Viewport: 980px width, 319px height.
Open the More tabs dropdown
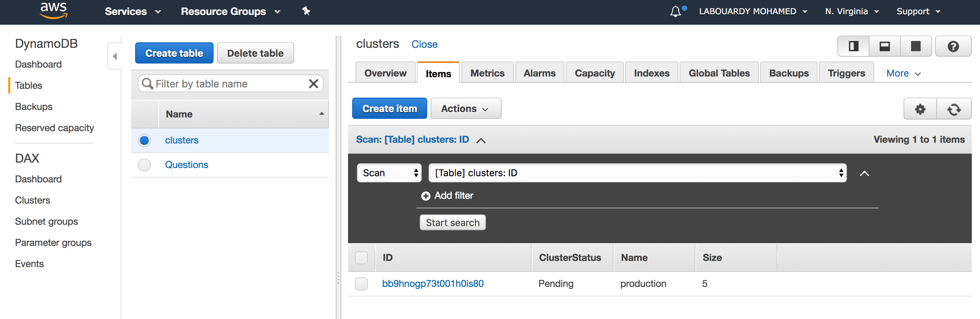[903, 73]
